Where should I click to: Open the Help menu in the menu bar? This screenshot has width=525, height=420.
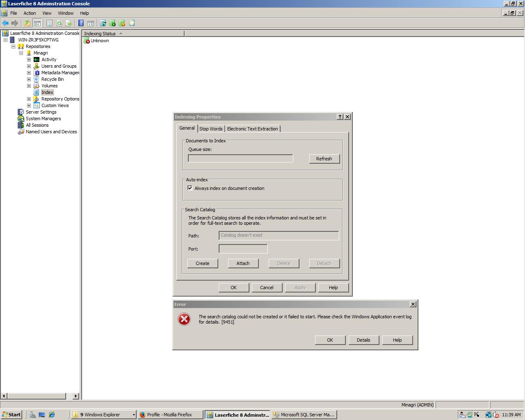84,13
